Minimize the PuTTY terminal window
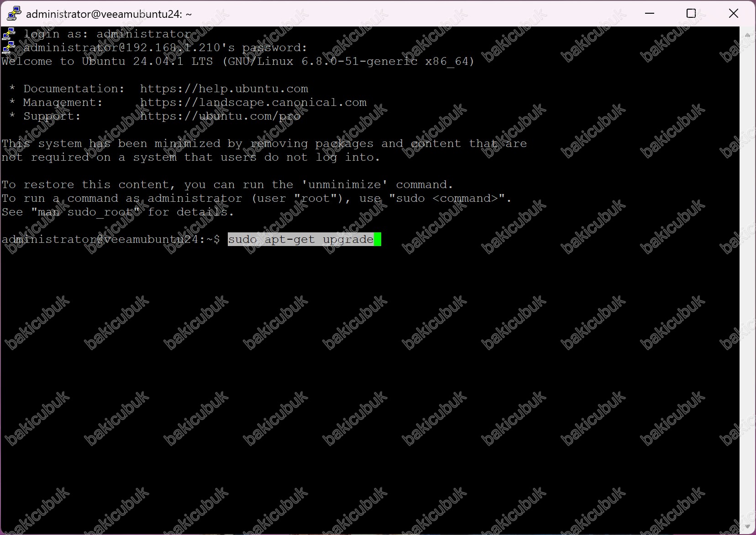The height and width of the screenshot is (535, 756). tap(650, 14)
